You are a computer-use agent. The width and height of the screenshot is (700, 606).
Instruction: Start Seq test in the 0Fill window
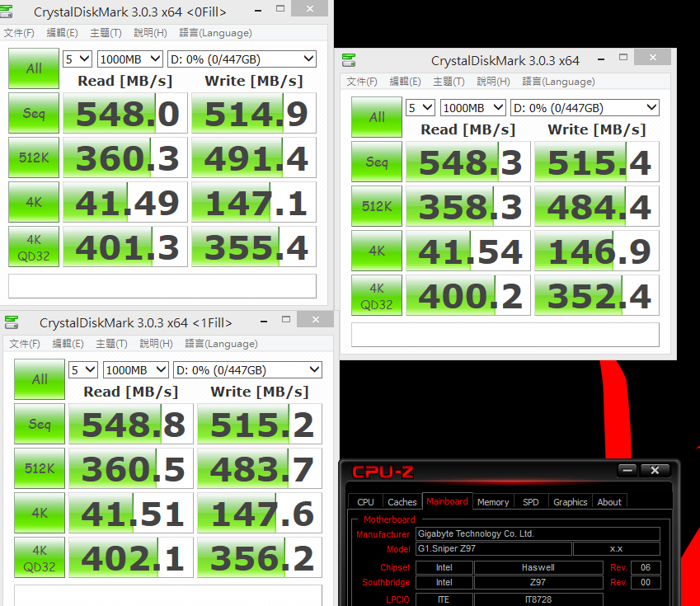point(34,113)
